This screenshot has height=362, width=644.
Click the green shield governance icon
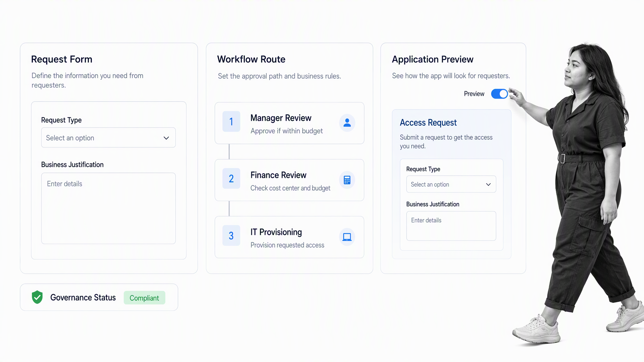pos(37,297)
